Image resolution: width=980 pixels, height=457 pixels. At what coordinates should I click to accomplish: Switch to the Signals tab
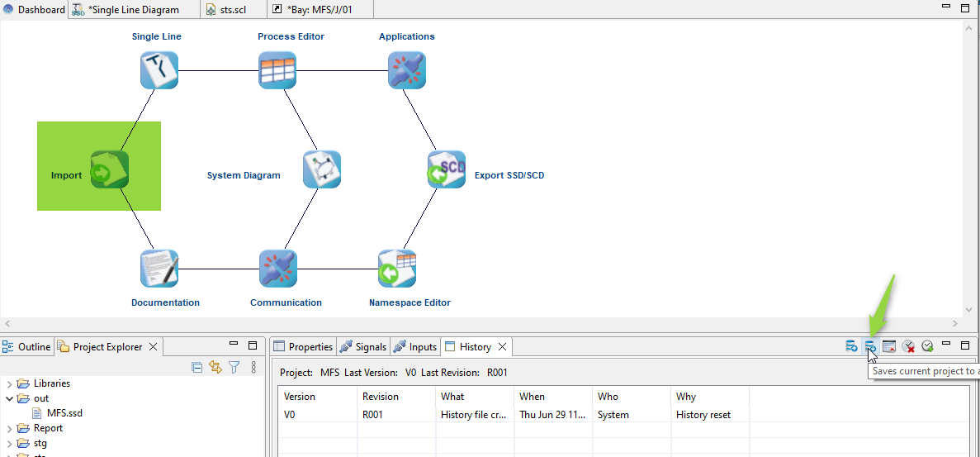(x=363, y=347)
